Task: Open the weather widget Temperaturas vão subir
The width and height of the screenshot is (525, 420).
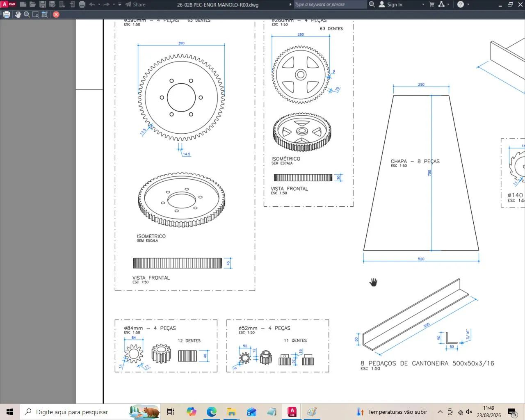Action: click(x=392, y=412)
